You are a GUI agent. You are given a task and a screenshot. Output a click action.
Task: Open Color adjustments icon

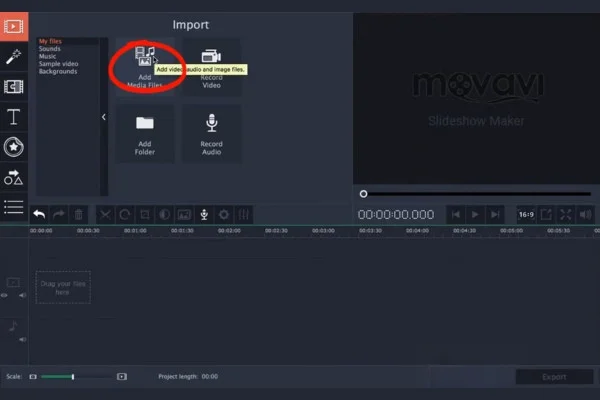click(165, 214)
